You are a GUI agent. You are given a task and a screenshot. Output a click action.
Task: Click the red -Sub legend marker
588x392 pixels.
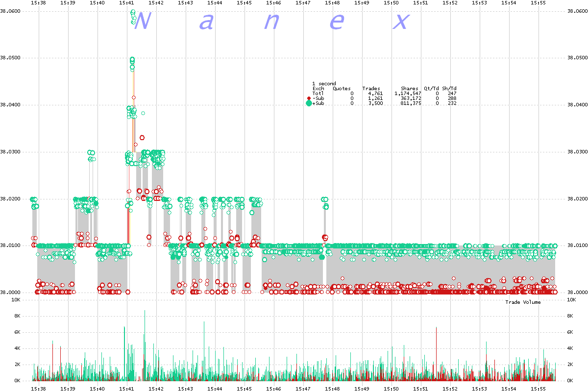pyautogui.click(x=309, y=98)
